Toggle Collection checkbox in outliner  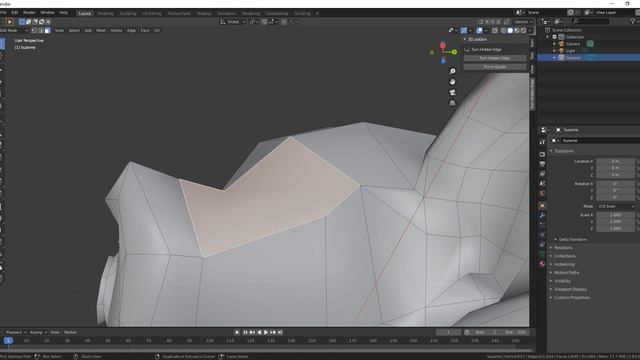[555, 37]
